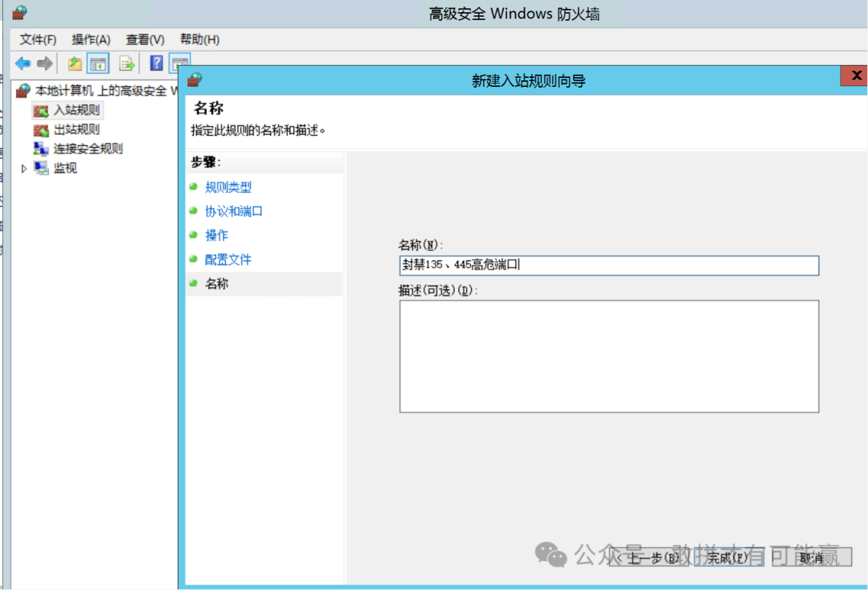The height and width of the screenshot is (590, 868).
Task: Click the 上一步(B) button
Action: click(650, 557)
